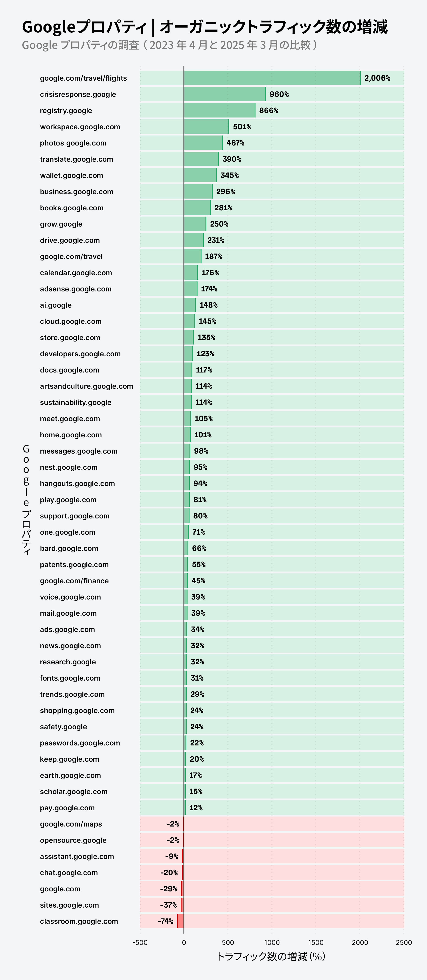Click the google.com/maps row label
The width and height of the screenshot is (427, 980).
pos(71,824)
